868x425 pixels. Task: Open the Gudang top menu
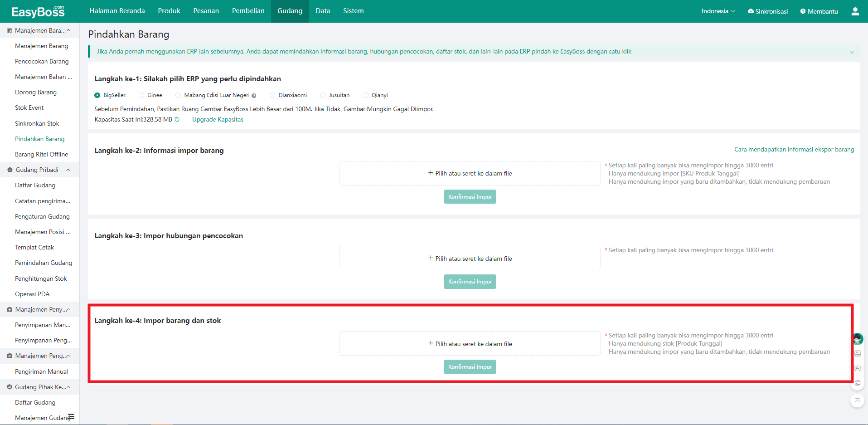[x=290, y=11]
